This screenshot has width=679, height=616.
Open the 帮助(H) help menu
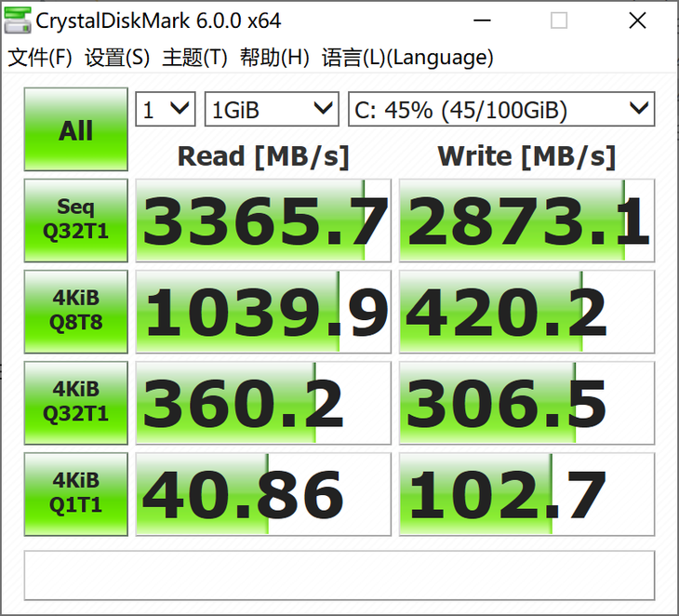point(274,58)
